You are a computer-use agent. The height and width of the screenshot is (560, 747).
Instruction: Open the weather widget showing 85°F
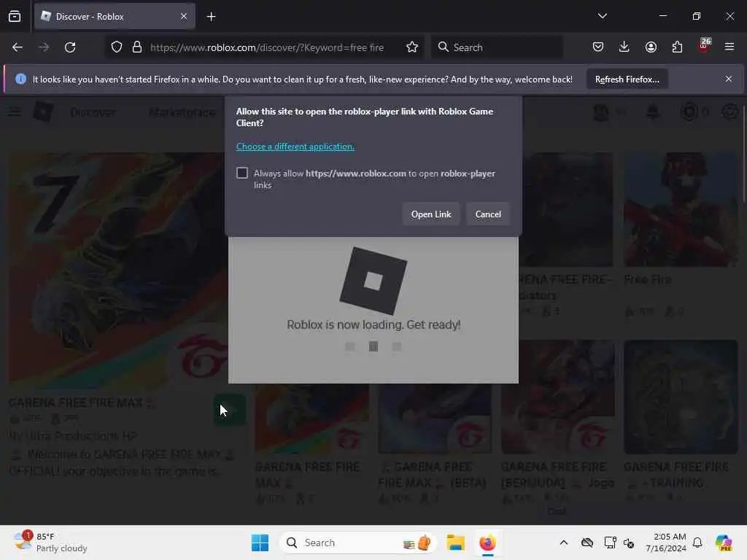50,542
